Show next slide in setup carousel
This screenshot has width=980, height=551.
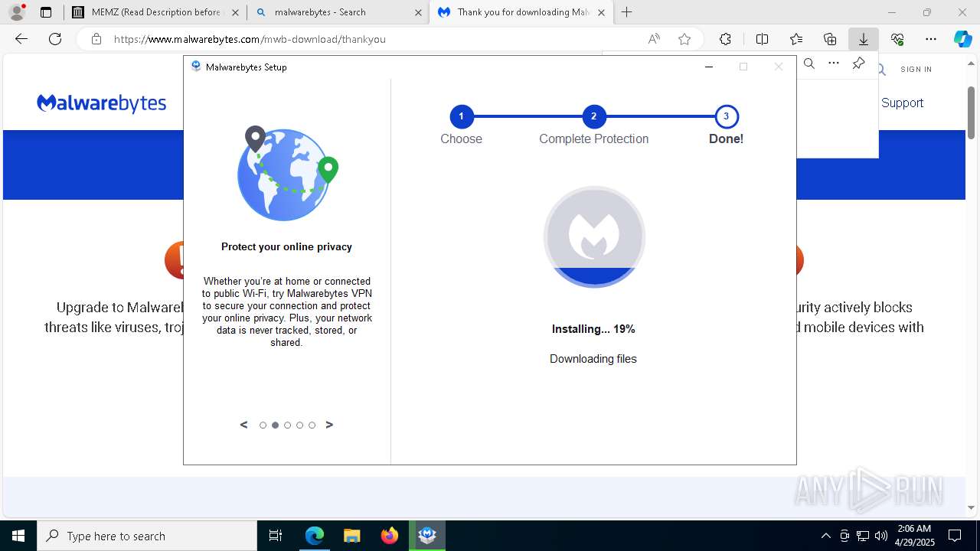pyautogui.click(x=329, y=425)
